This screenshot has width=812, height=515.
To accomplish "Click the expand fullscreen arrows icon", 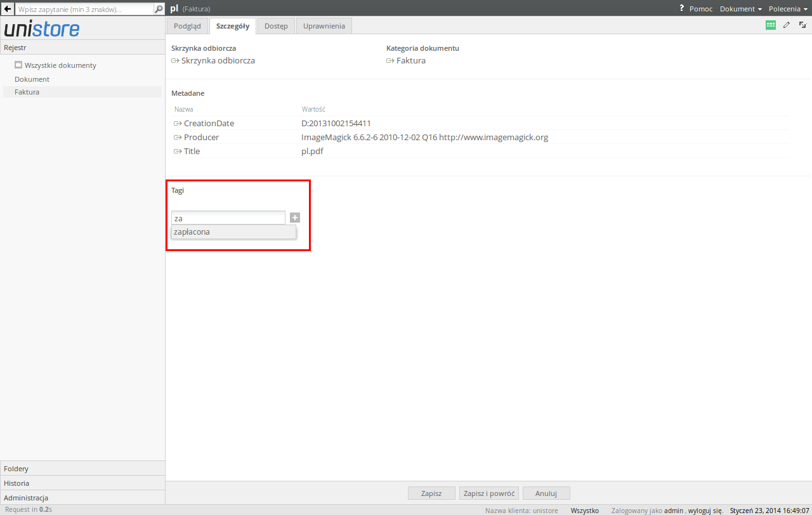I will 802,25.
